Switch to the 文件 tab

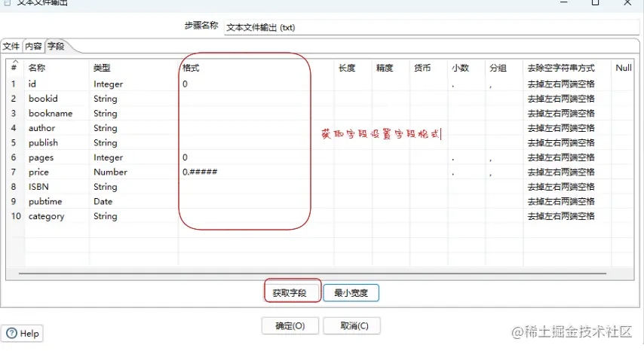(x=11, y=46)
